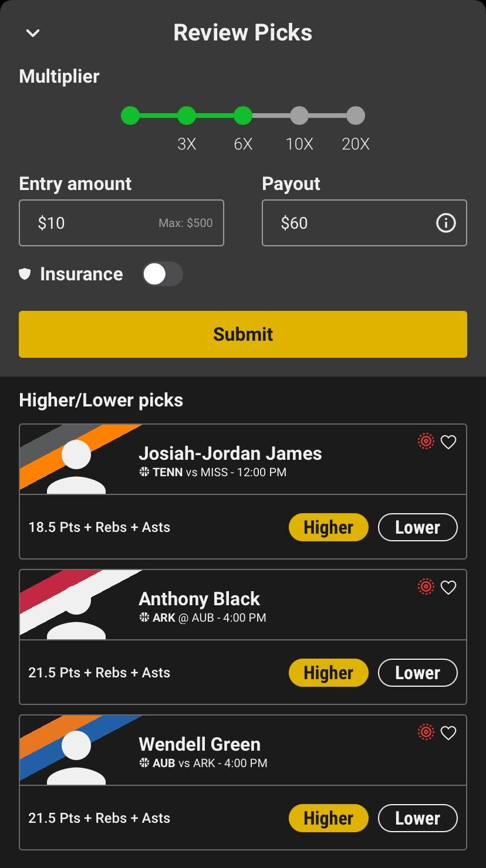Select Higher for Wendell Green
This screenshot has height=868, width=486.
(329, 818)
